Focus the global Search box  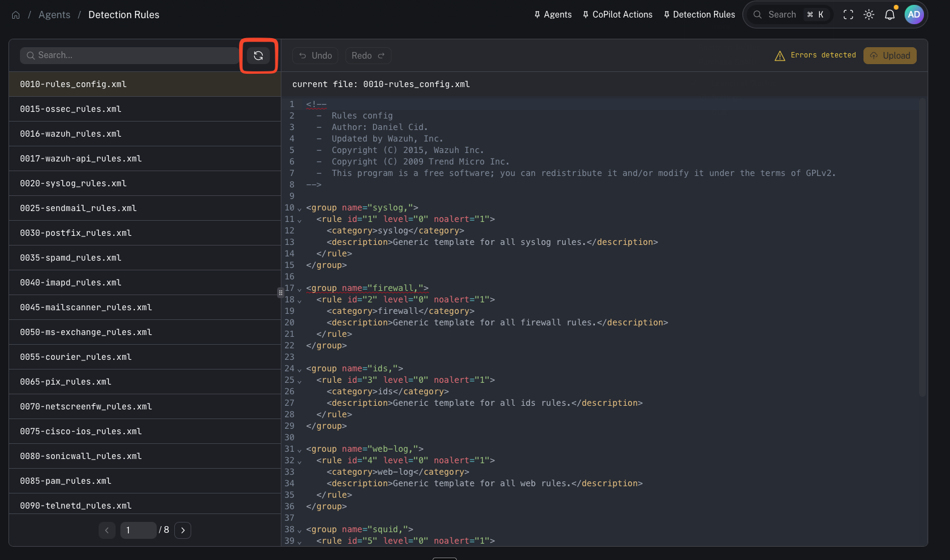click(789, 15)
